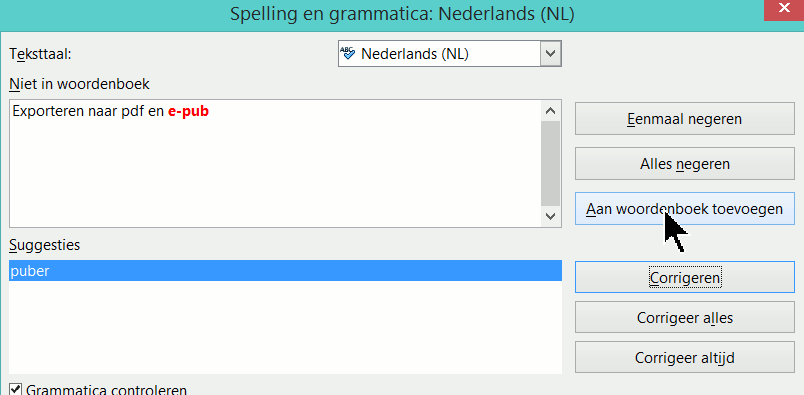This screenshot has width=804, height=395.
Task: Click the Suggesties label
Action: [x=45, y=245]
